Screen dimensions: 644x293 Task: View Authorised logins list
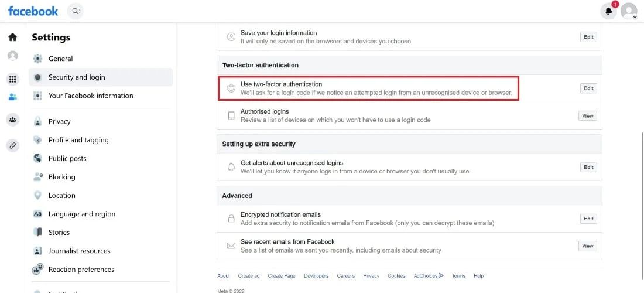(588, 116)
